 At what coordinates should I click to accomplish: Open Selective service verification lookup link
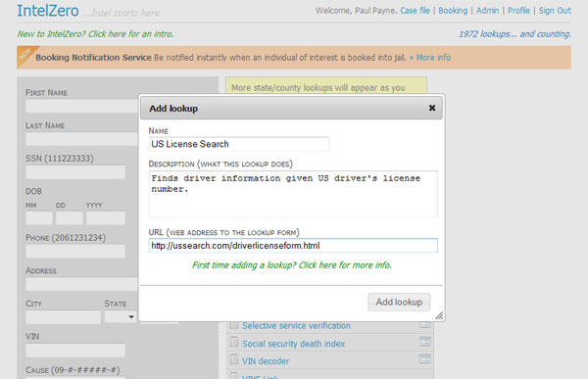click(x=296, y=326)
